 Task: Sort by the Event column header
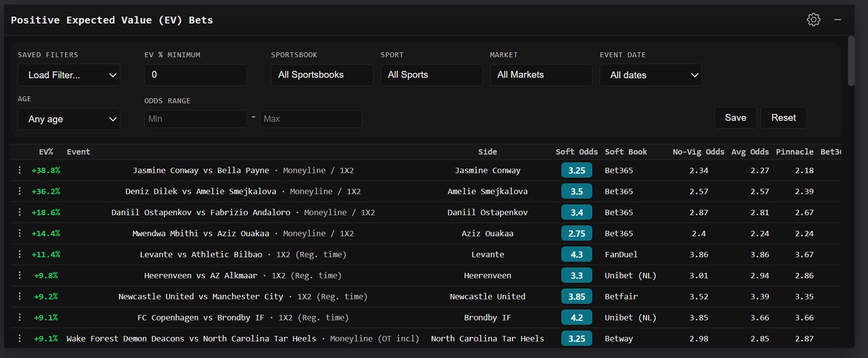[x=78, y=152]
